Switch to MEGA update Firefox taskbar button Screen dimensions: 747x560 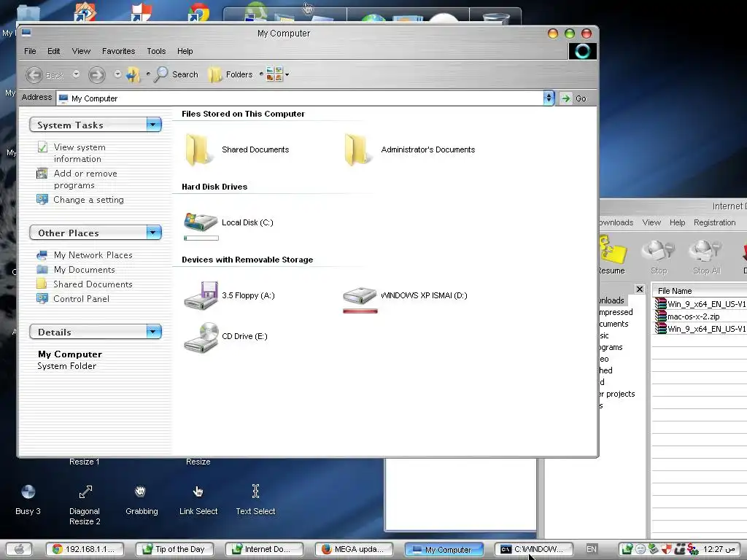coord(355,549)
